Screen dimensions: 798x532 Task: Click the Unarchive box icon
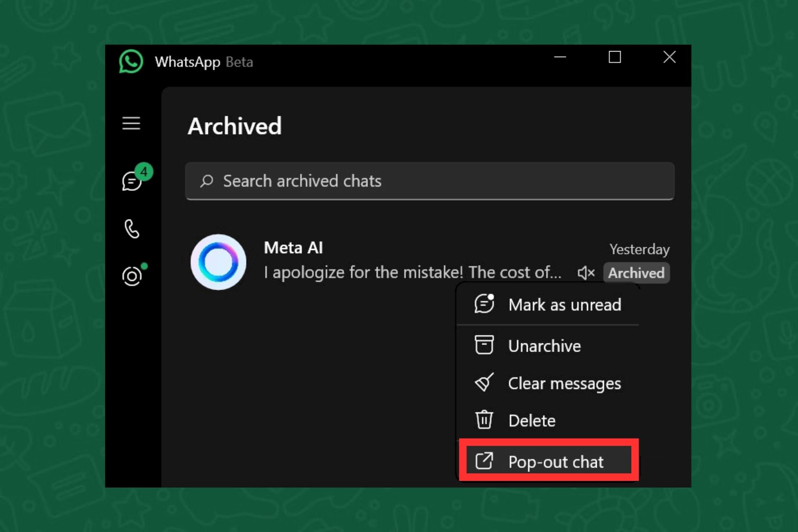pos(484,345)
